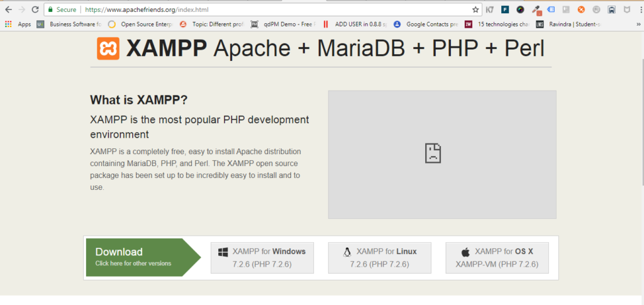Click the orange XAMPP logo
Screen dimensions: 644x305
(x=108, y=48)
